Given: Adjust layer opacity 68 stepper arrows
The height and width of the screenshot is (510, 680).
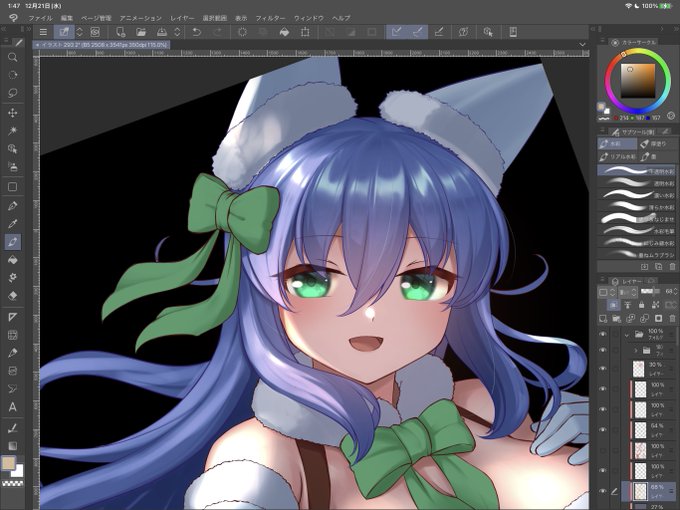Looking at the screenshot, I should click(676, 292).
